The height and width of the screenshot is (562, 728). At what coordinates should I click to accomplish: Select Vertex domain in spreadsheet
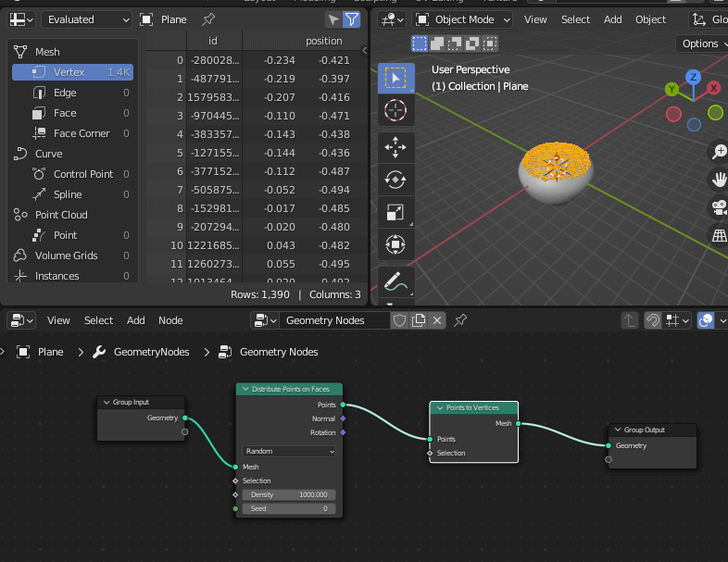72,72
